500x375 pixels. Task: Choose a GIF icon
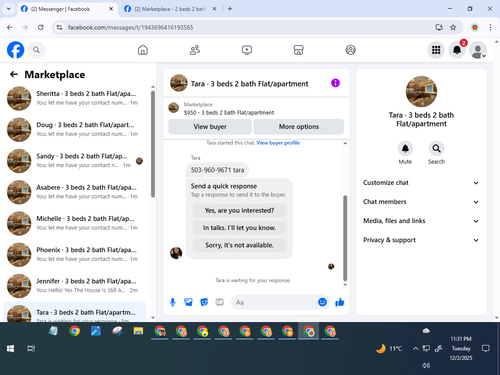219,302
